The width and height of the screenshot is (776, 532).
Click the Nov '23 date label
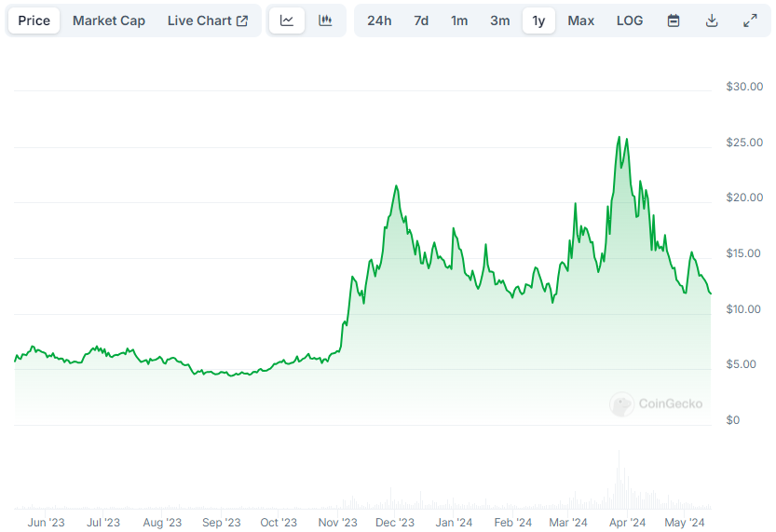[337, 523]
